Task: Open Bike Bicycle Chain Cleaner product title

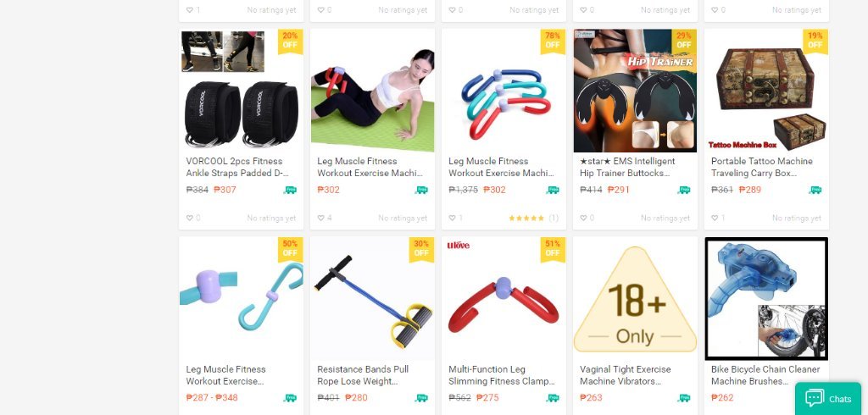Action: click(x=765, y=375)
